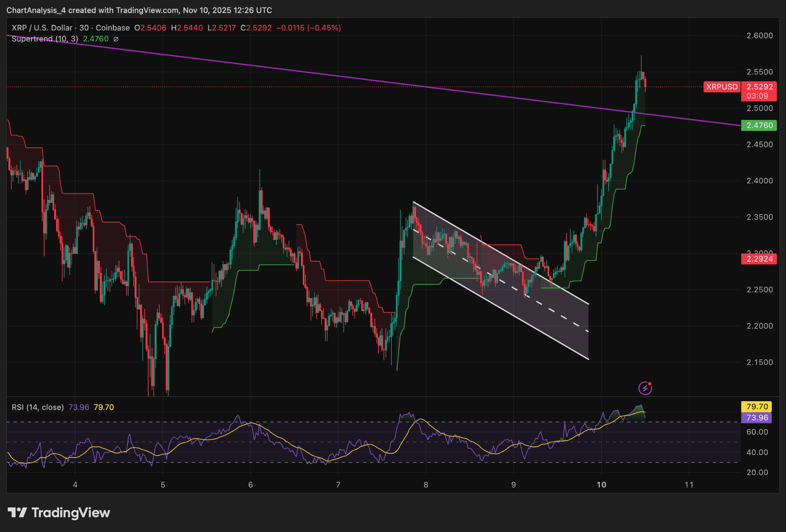Click date label 6 on time axis
The image size is (786, 532).
pyautogui.click(x=251, y=484)
